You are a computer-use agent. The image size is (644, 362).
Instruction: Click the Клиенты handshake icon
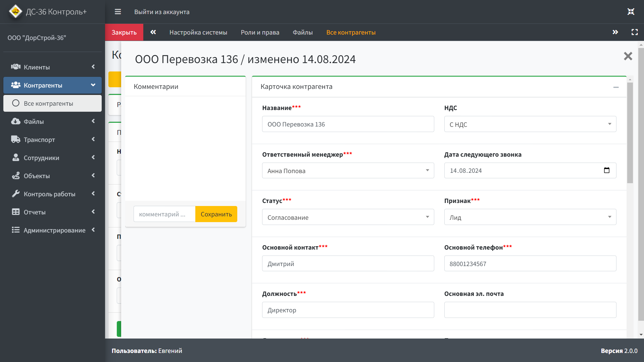coord(16,67)
